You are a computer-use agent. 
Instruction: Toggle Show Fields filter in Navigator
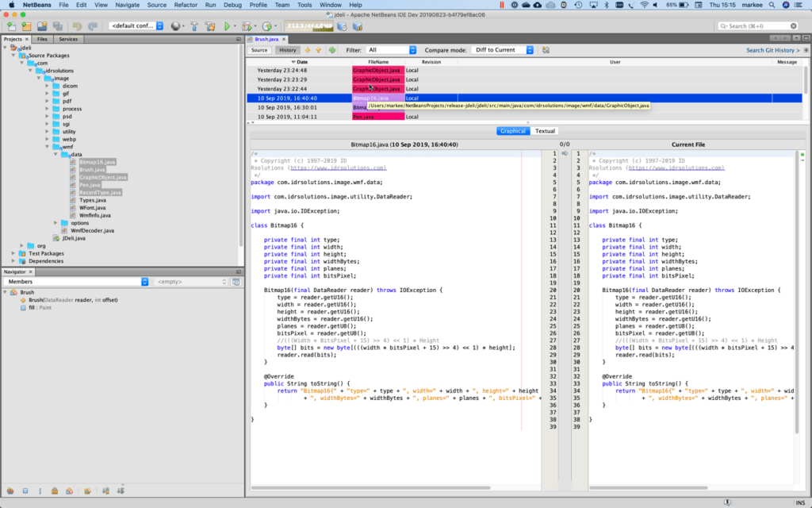(x=25, y=491)
